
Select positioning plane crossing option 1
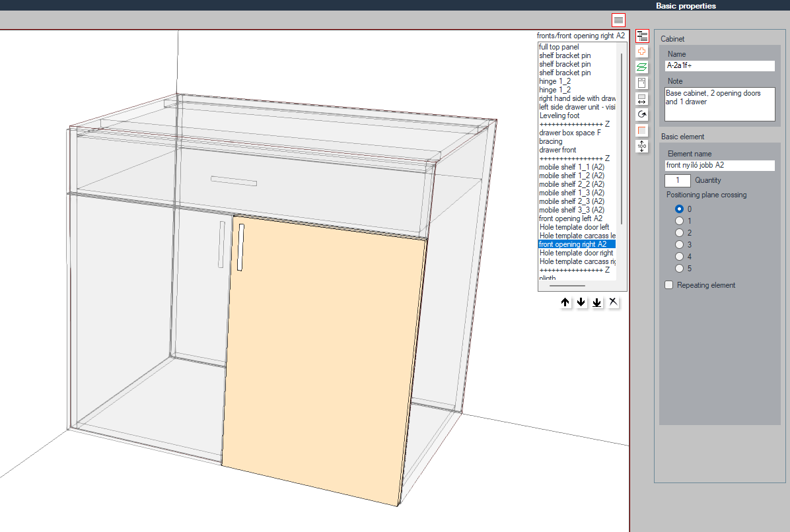point(679,221)
